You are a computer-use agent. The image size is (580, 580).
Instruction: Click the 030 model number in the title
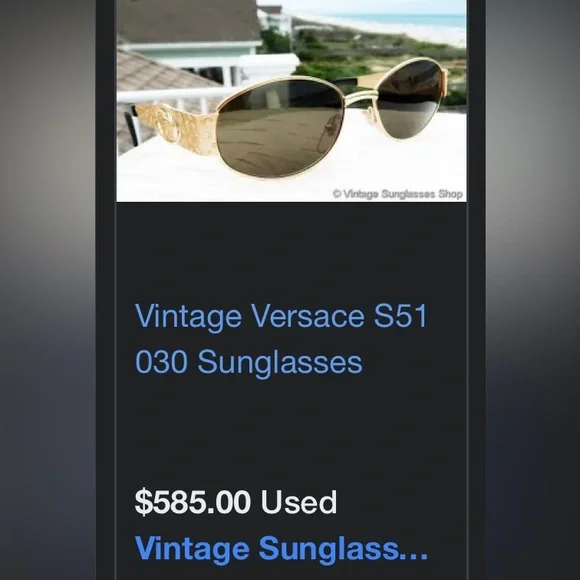[161, 361]
